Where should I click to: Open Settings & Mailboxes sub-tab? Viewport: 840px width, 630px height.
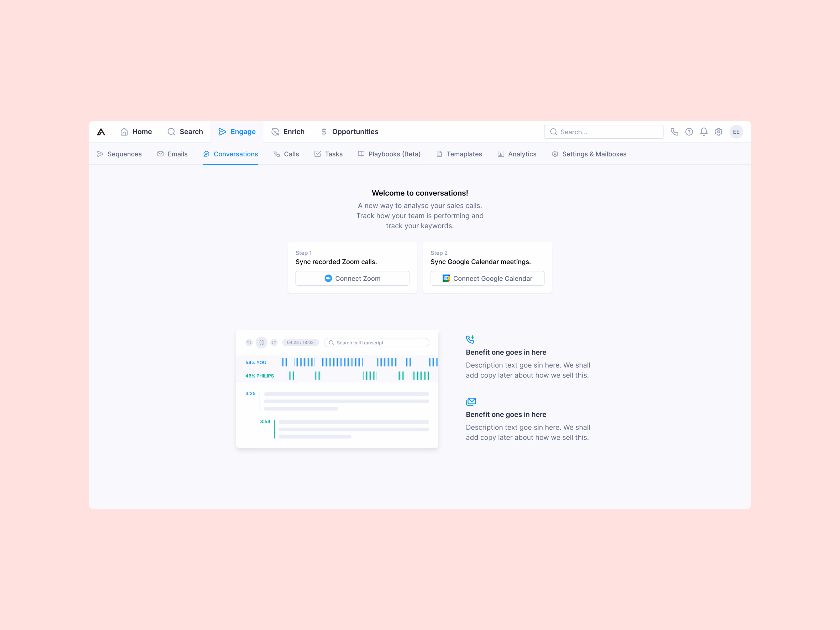(x=589, y=154)
